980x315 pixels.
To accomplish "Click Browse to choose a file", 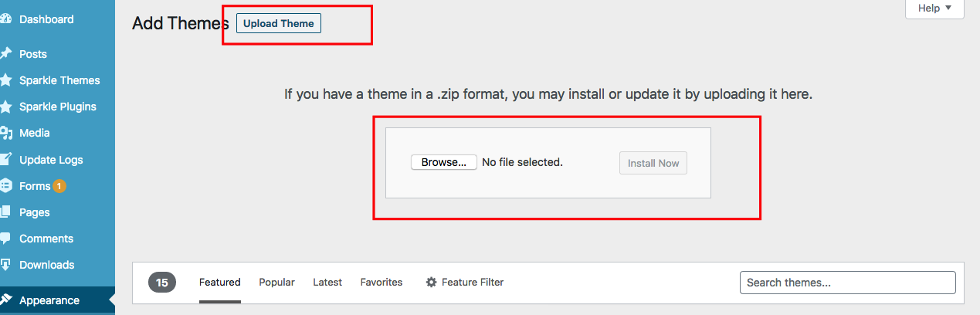I will [x=444, y=163].
